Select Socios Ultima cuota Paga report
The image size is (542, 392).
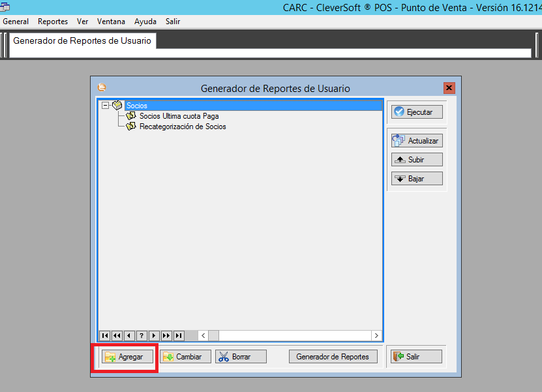click(x=179, y=116)
